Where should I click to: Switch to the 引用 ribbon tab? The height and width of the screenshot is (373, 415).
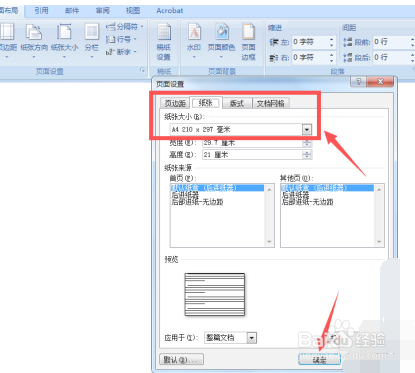[x=41, y=11]
